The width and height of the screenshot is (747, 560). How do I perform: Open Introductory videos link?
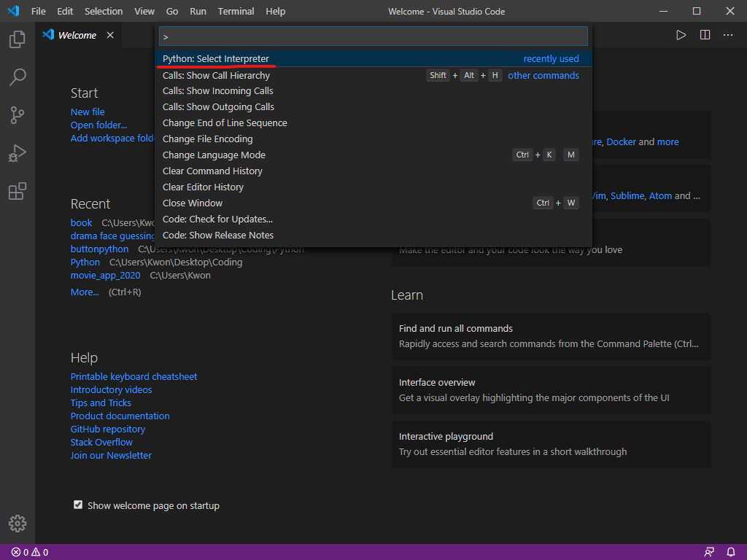click(x=111, y=390)
